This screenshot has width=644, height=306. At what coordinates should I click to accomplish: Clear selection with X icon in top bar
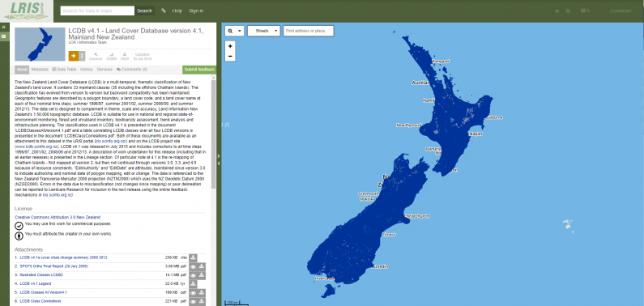tap(557, 11)
